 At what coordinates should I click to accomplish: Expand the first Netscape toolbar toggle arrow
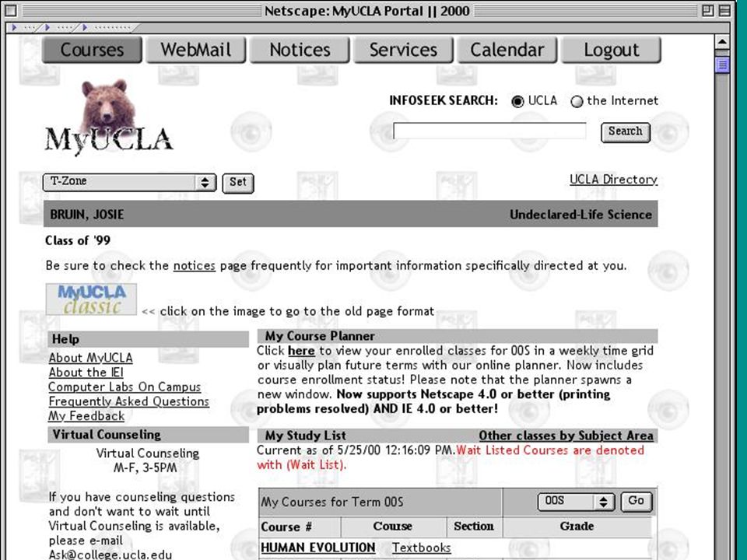(14, 28)
